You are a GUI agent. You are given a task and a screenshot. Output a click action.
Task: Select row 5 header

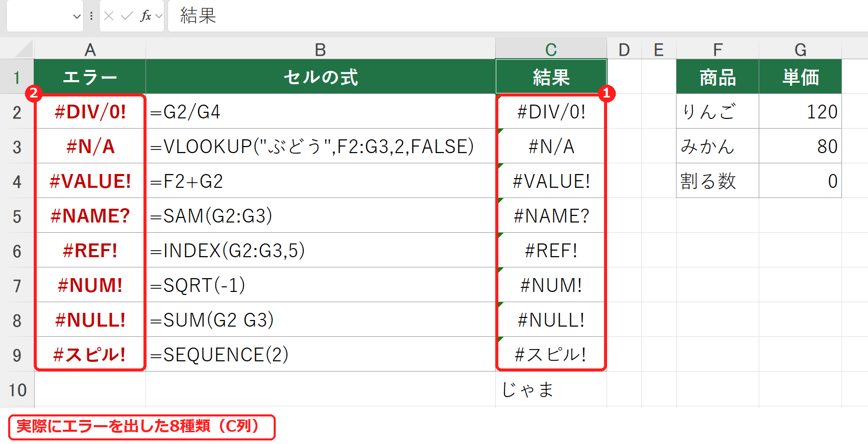pyautogui.click(x=17, y=216)
